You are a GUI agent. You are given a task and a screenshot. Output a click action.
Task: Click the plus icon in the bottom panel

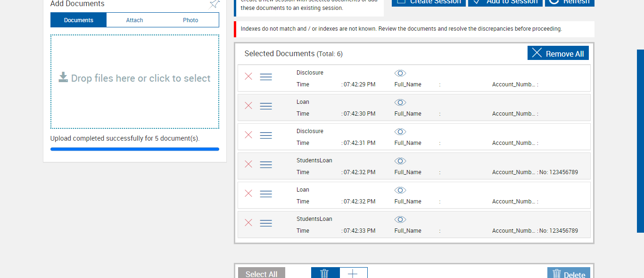[x=353, y=273]
